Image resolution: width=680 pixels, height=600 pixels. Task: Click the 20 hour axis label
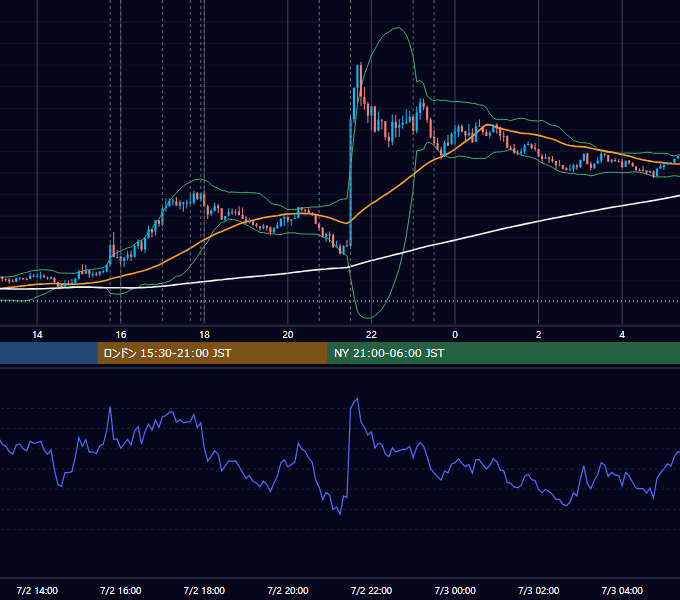tap(288, 335)
